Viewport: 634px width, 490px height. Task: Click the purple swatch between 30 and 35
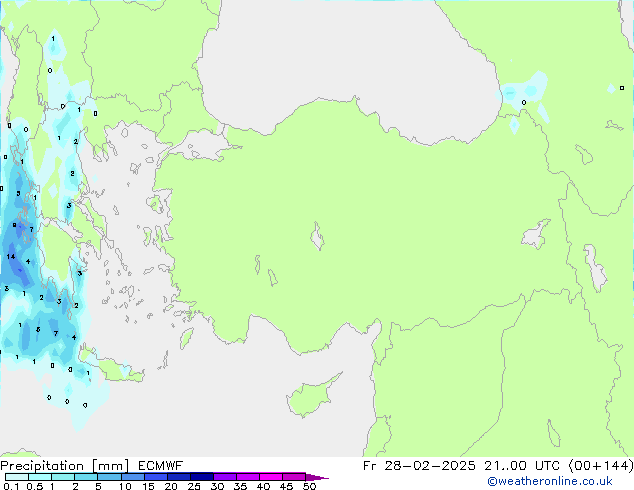[x=225, y=477]
